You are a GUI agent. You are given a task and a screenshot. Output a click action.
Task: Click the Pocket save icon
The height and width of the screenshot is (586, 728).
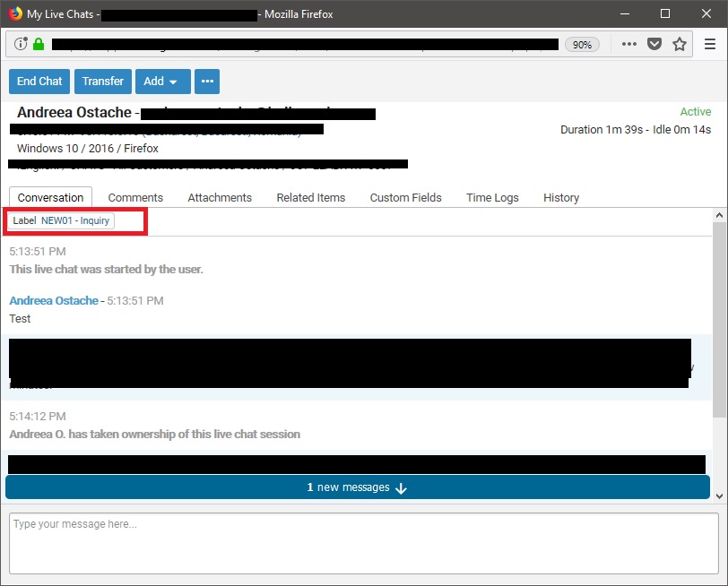655,44
